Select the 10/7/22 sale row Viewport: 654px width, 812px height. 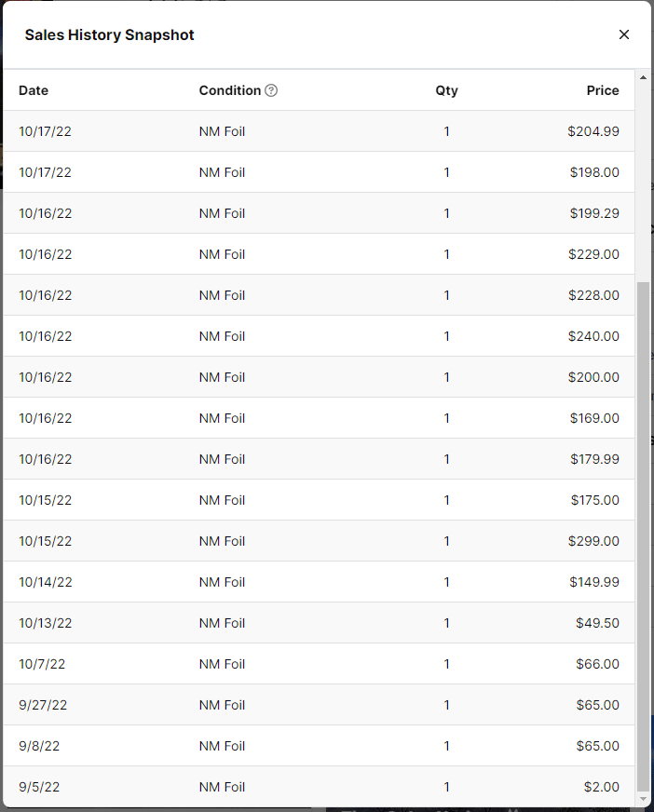click(317, 664)
